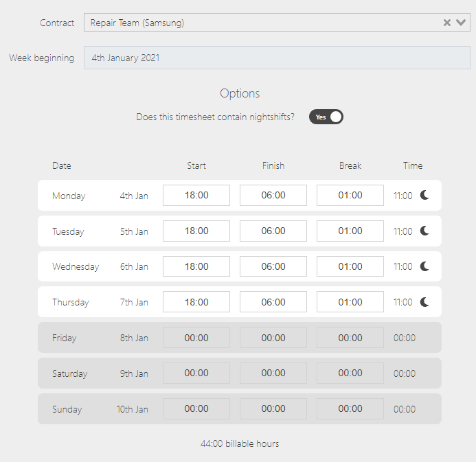Image resolution: width=476 pixels, height=462 pixels.
Task: Click the Week beginning date field
Action: pos(277,58)
